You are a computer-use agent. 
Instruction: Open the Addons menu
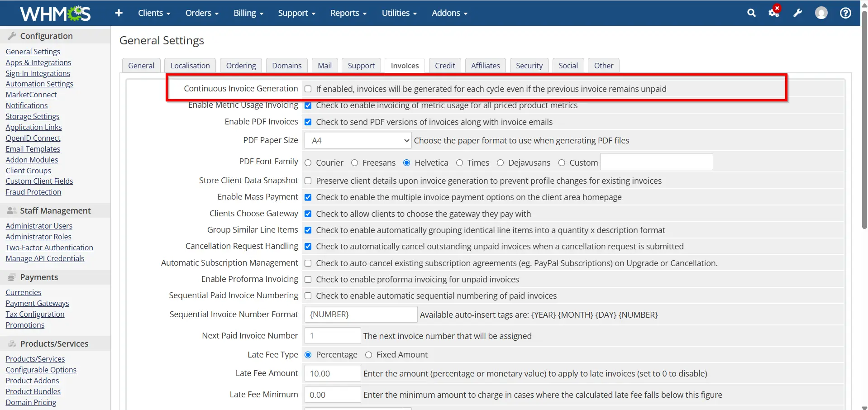(449, 13)
